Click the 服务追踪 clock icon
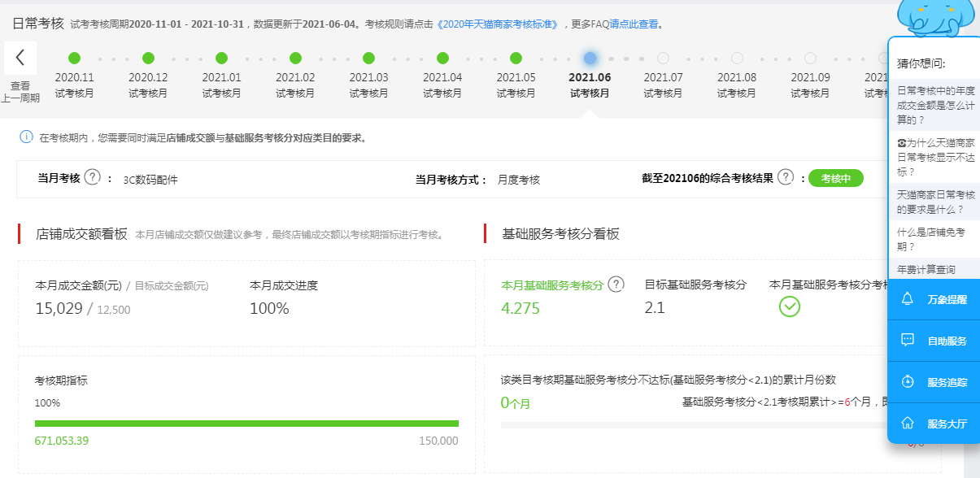Screen dimensions: 980x478 908,382
